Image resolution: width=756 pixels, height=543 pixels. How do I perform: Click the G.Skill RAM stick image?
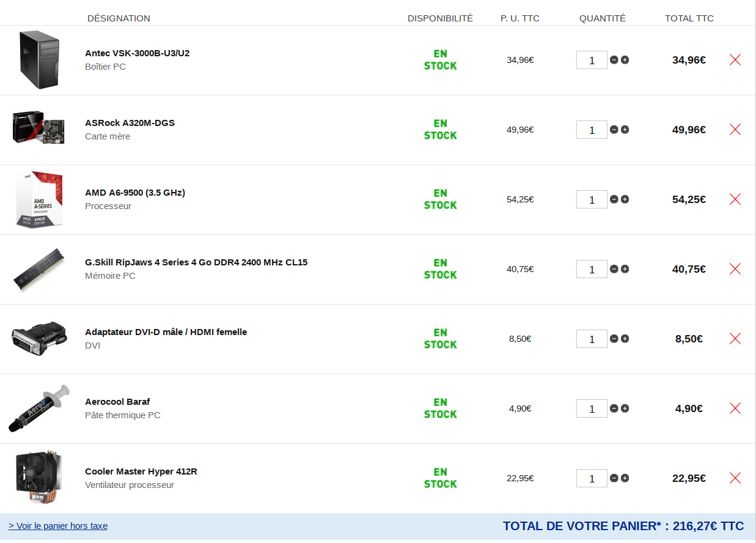point(39,270)
